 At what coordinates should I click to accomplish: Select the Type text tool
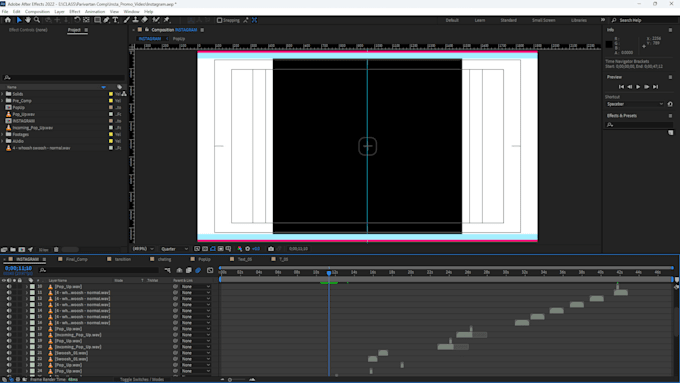click(115, 20)
